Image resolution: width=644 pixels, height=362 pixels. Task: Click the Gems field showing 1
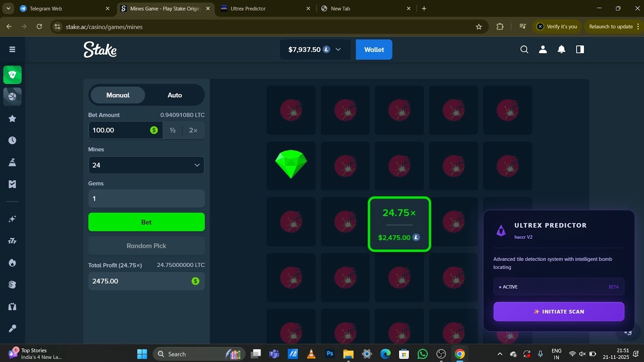click(146, 199)
